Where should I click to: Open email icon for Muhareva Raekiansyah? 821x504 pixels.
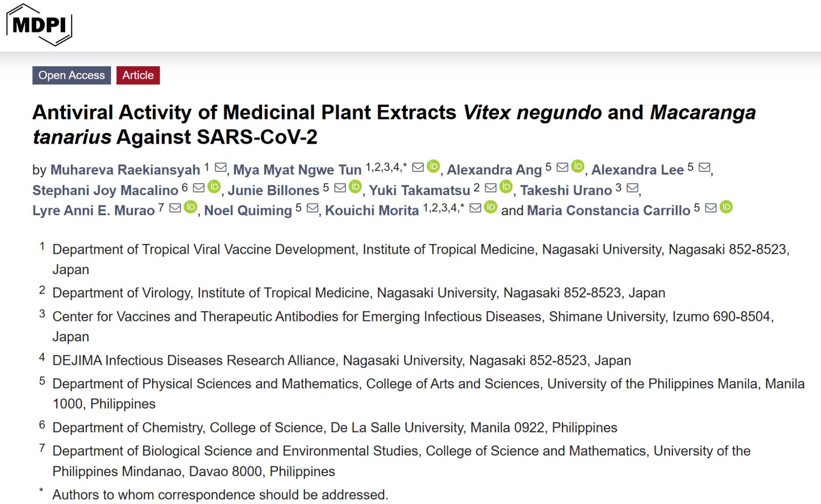coord(220,168)
